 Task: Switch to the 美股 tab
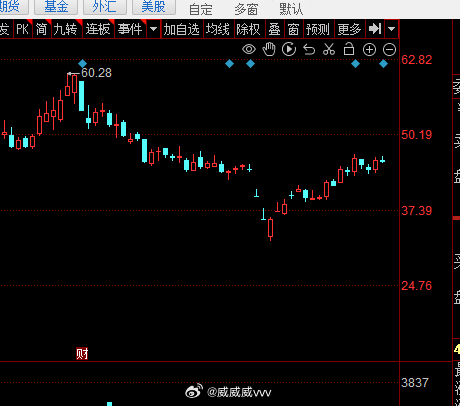click(x=154, y=6)
